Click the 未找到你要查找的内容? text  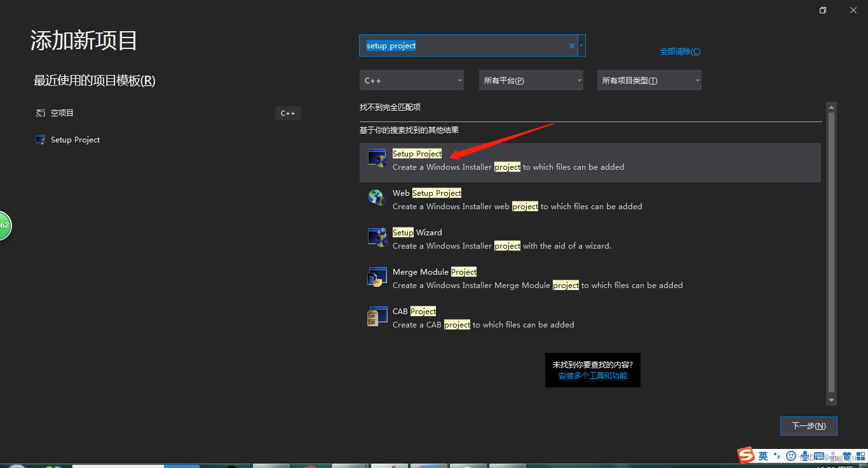592,365
